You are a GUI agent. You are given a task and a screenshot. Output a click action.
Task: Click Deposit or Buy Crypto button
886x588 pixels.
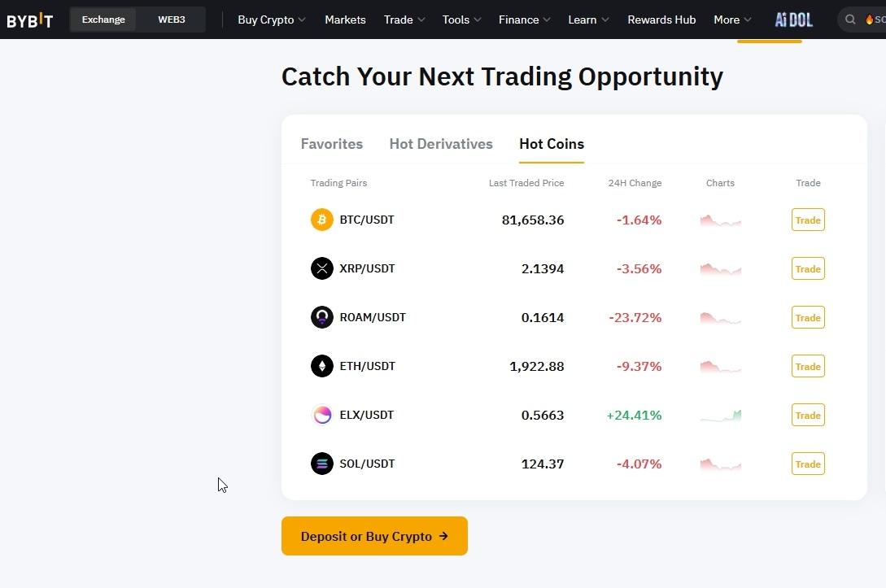[374, 536]
